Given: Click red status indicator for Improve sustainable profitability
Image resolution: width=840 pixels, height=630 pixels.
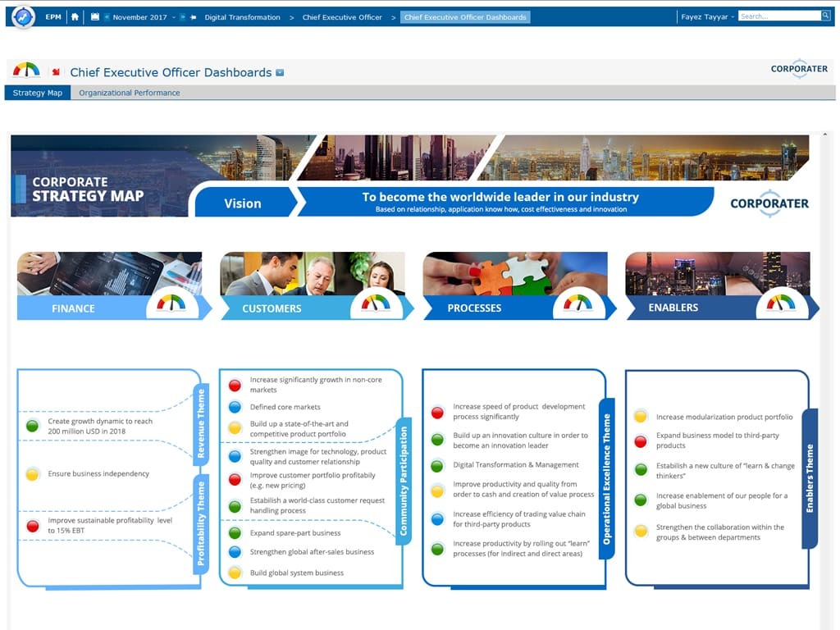Looking at the screenshot, I should [33, 526].
